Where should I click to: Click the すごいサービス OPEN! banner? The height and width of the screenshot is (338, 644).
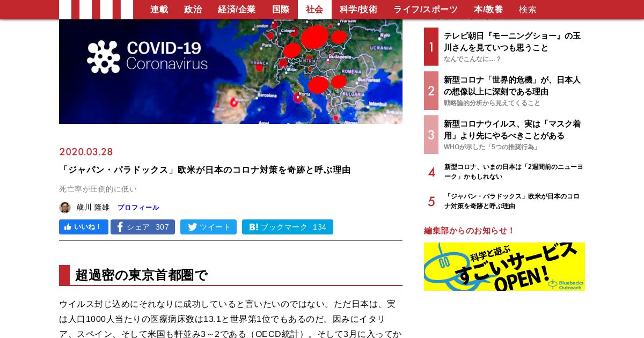tap(504, 267)
